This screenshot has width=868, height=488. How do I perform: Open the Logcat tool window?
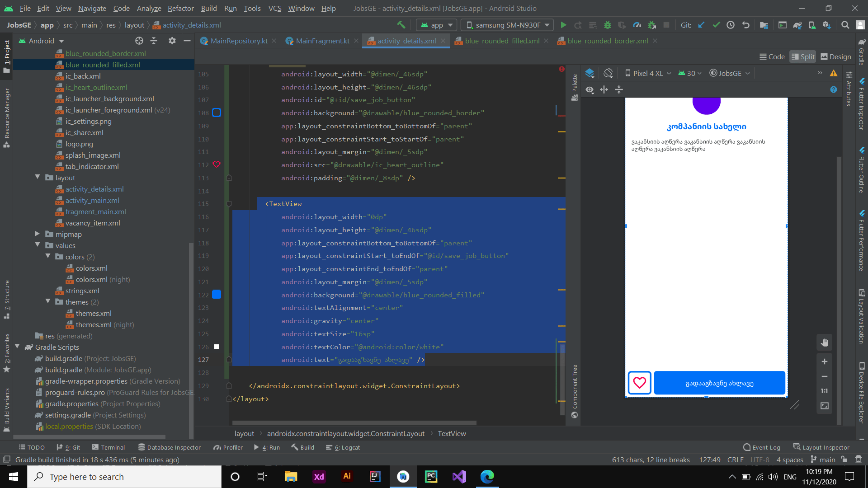coord(346,447)
